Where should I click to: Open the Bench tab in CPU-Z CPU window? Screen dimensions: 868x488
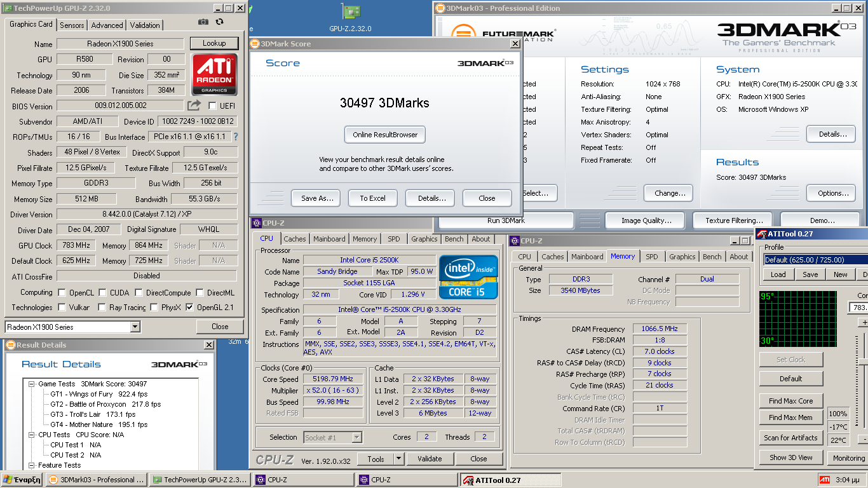pyautogui.click(x=454, y=239)
